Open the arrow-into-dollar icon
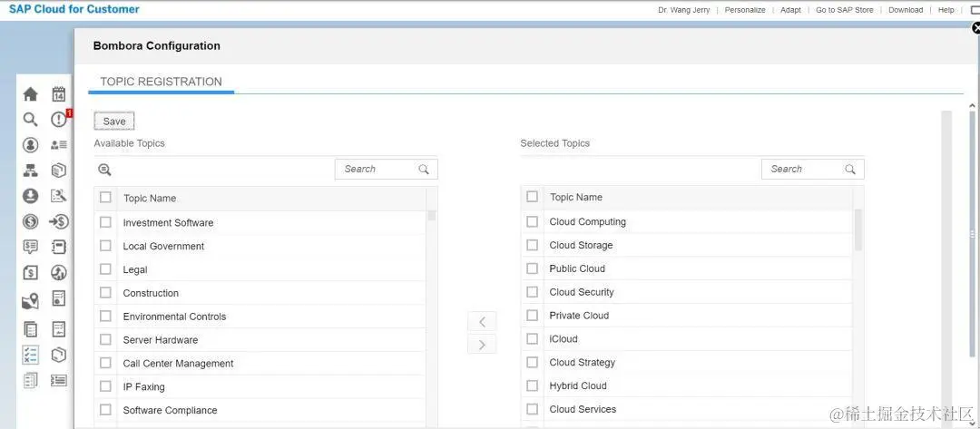 (x=59, y=221)
